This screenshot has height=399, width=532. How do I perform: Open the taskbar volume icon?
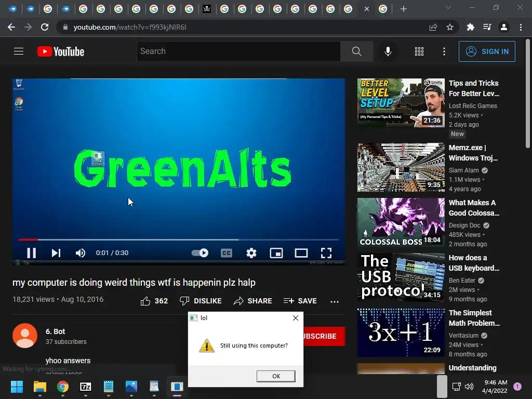pos(469,387)
